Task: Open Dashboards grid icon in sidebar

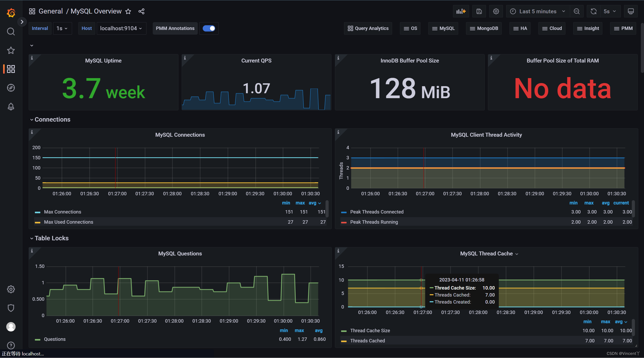Action: click(11, 69)
